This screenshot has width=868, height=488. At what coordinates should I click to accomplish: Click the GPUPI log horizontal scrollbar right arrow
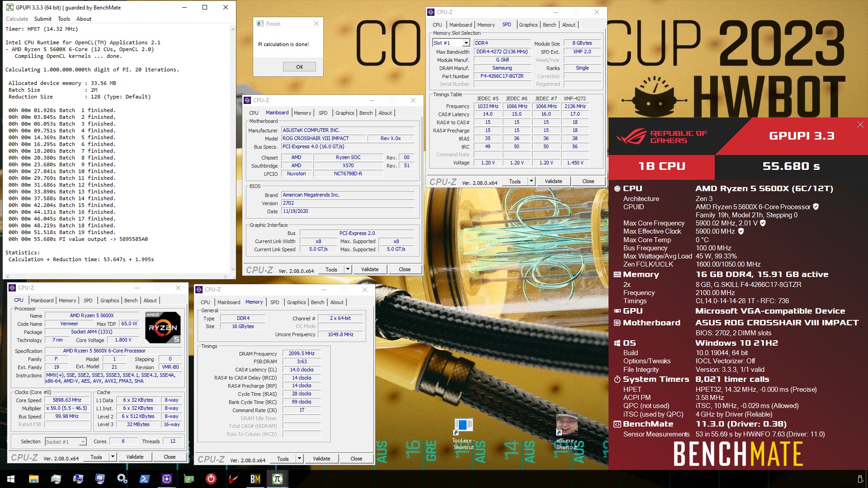click(226, 277)
